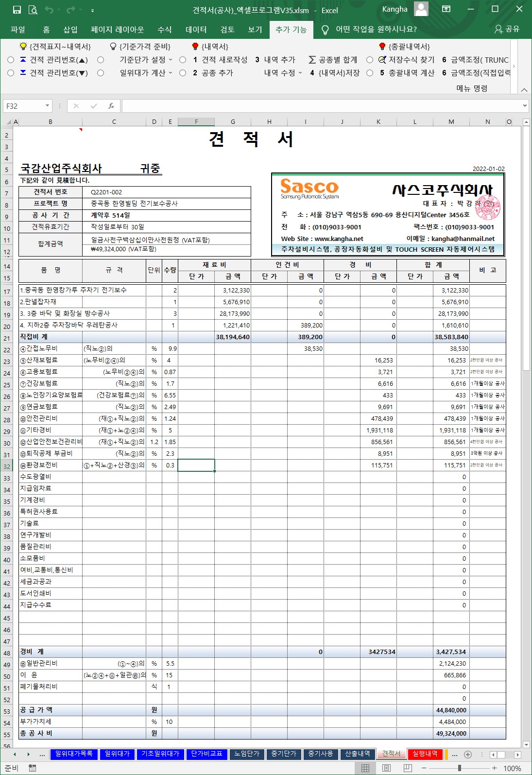Select radio button before 2 공종 추가
The height and width of the screenshot is (775, 532).
click(183, 72)
